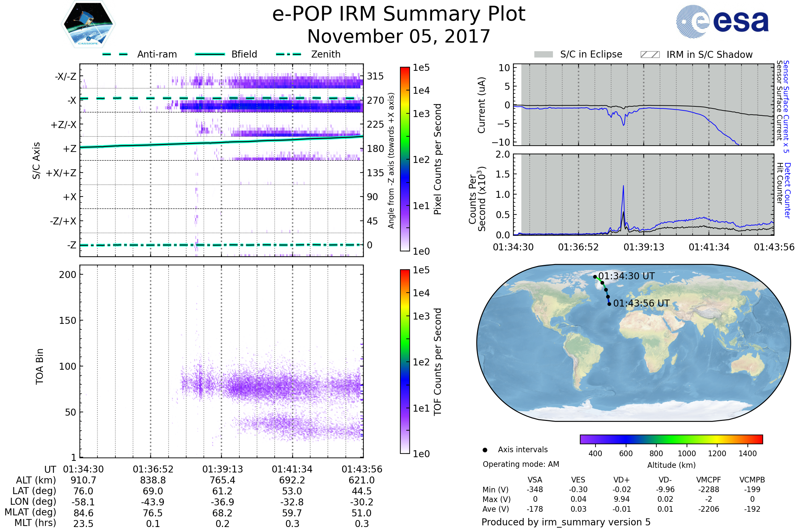Click the Anti-ram dashed legend line
Image resolution: width=798 pixels, height=532 pixels.
click(115, 54)
